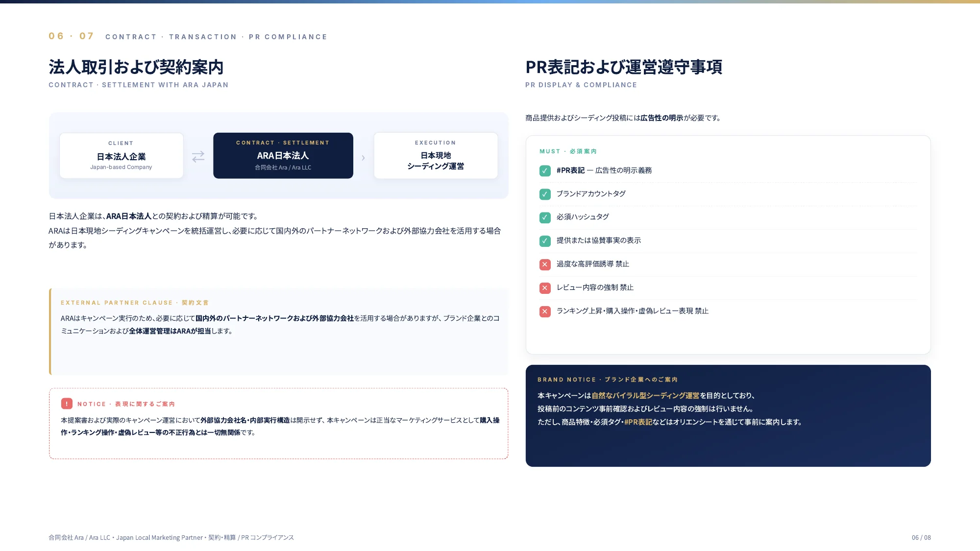
Task: Click the Brand Notice navy panel
Action: (x=728, y=416)
